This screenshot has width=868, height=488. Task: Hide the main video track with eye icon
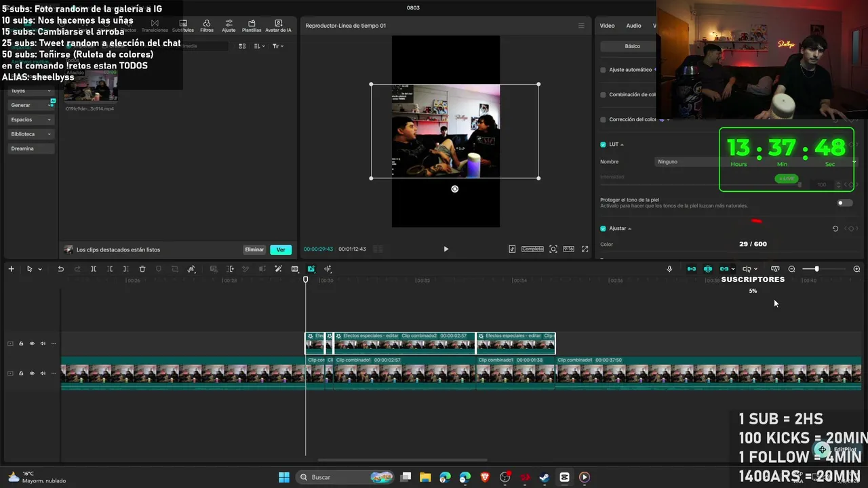(32, 373)
